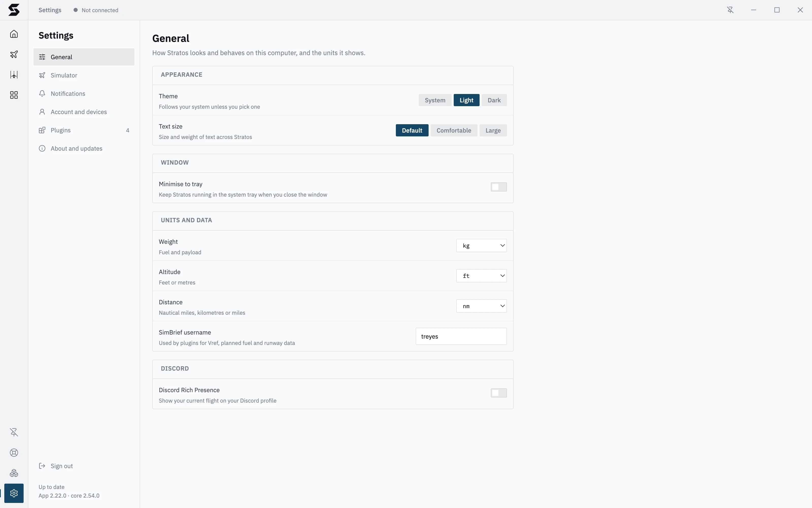
Task: Open the Distance unit dropdown
Action: point(481,306)
